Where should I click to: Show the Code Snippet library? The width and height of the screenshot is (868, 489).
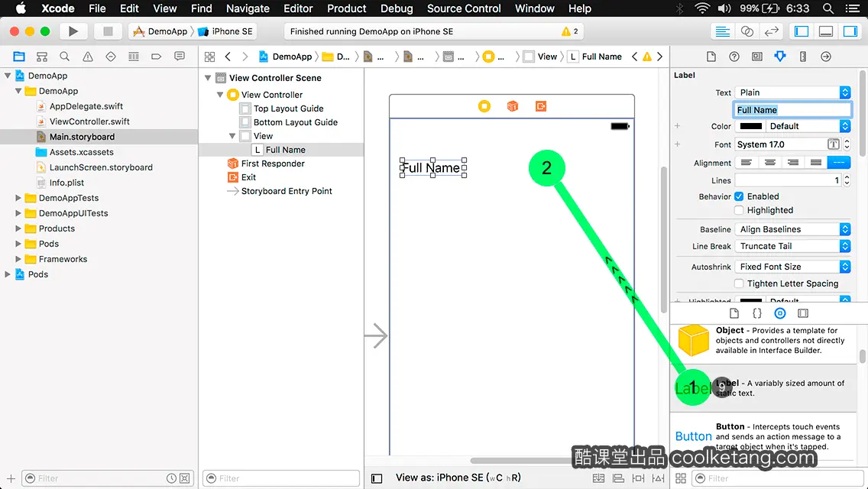756,313
